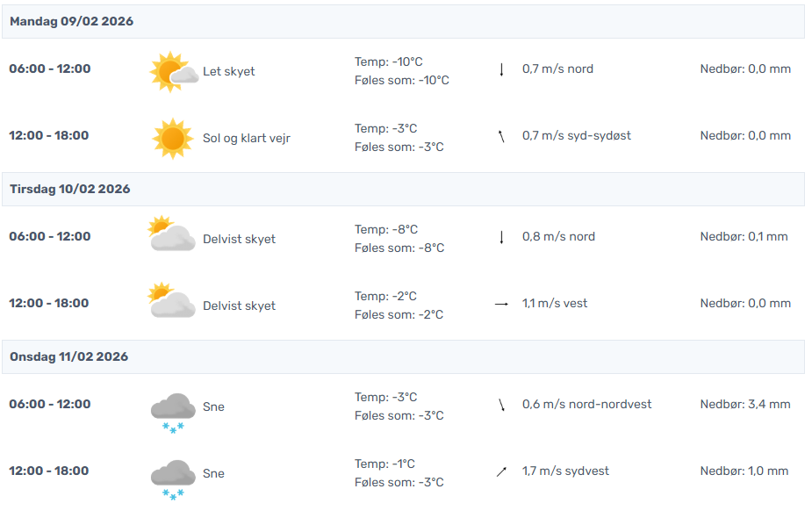Click the wind arrow beside 0,7 m/s syd-sydøst

click(501, 136)
